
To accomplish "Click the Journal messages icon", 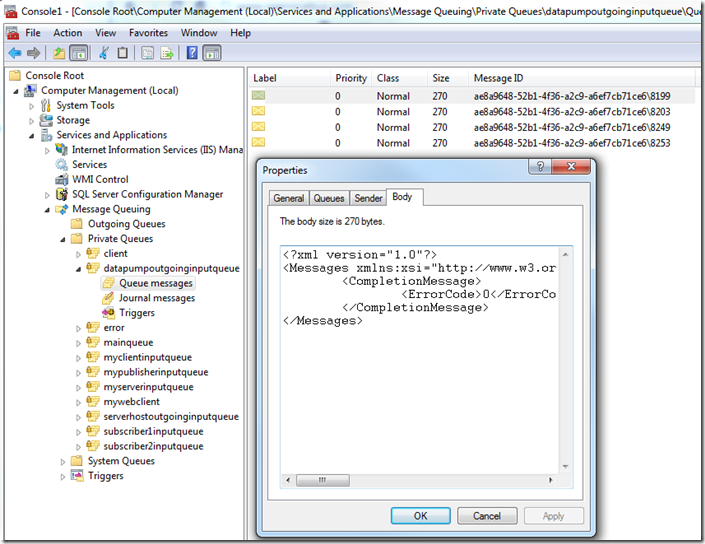I will pos(108,298).
